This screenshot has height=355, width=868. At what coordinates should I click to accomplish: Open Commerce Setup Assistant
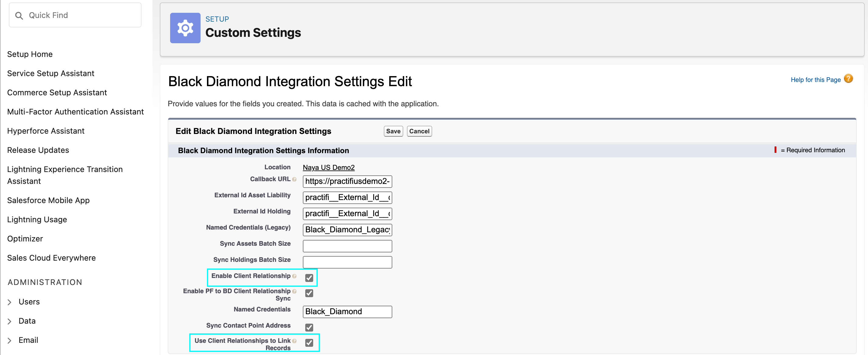pos(57,93)
